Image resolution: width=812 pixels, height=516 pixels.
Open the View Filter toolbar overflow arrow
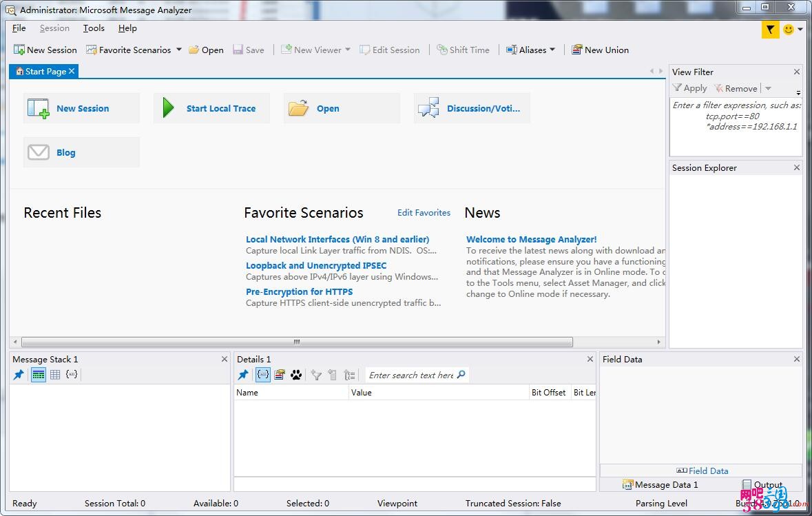[x=798, y=93]
